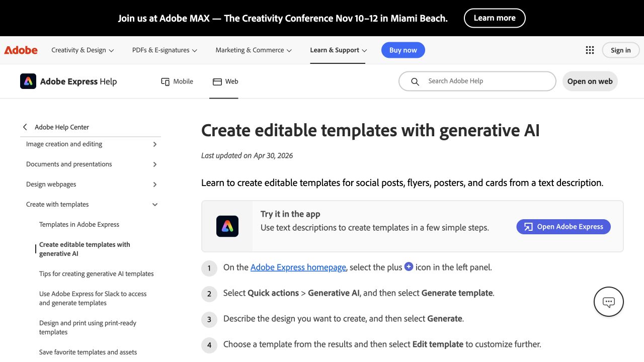This screenshot has width=644, height=362.
Task: Click the Sign in button
Action: click(620, 50)
